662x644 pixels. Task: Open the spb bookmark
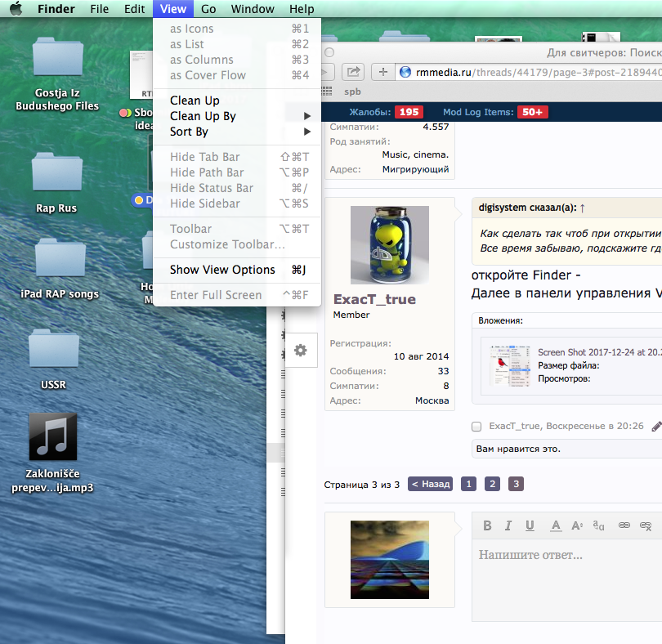pyautogui.click(x=352, y=92)
